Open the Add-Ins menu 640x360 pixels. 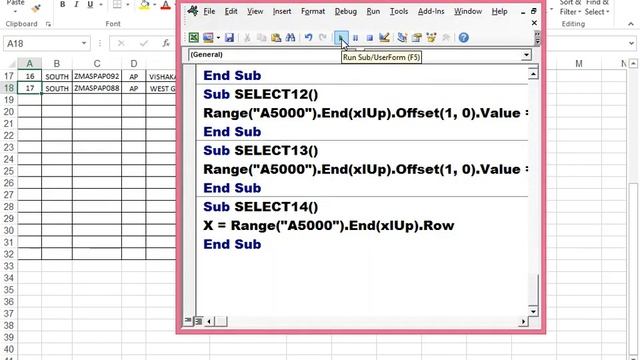[x=431, y=11]
